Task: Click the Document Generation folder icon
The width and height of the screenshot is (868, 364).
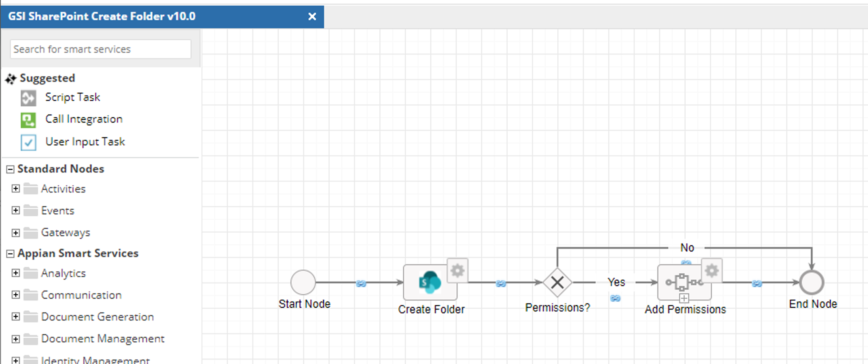Action: click(31, 317)
